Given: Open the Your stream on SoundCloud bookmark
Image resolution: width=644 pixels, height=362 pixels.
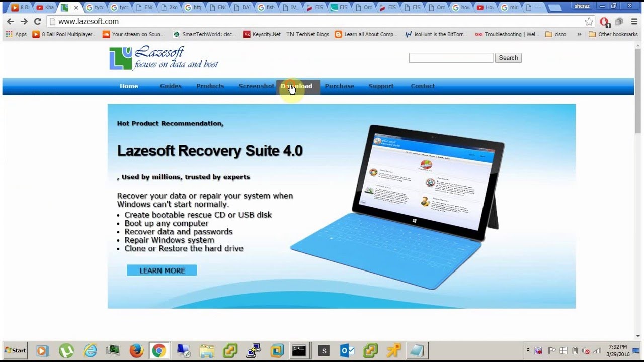Looking at the screenshot, I should tap(133, 34).
